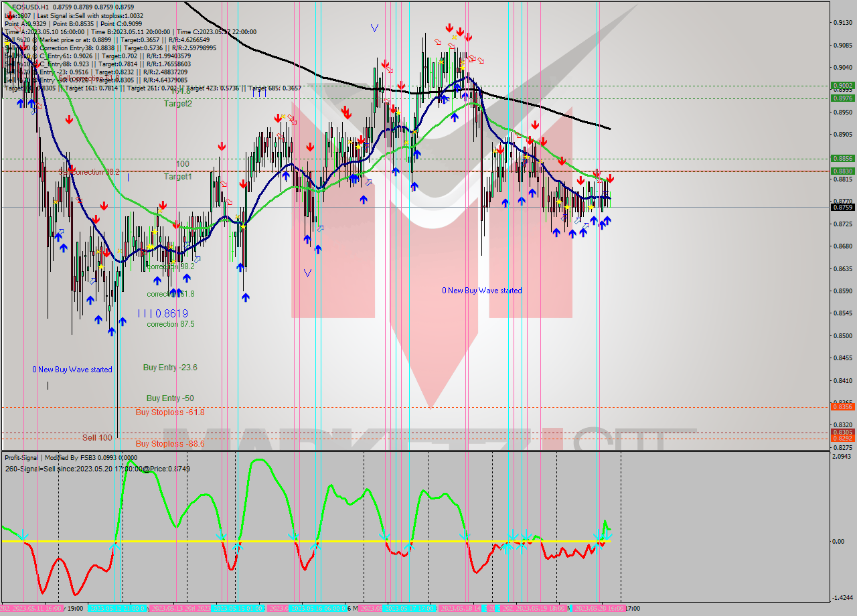
Task: Click the green '100' label above Target1
Action: click(x=183, y=164)
